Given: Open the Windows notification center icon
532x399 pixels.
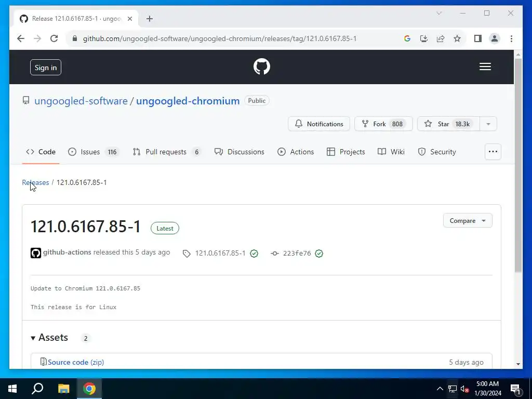Looking at the screenshot, I should click(x=515, y=389).
